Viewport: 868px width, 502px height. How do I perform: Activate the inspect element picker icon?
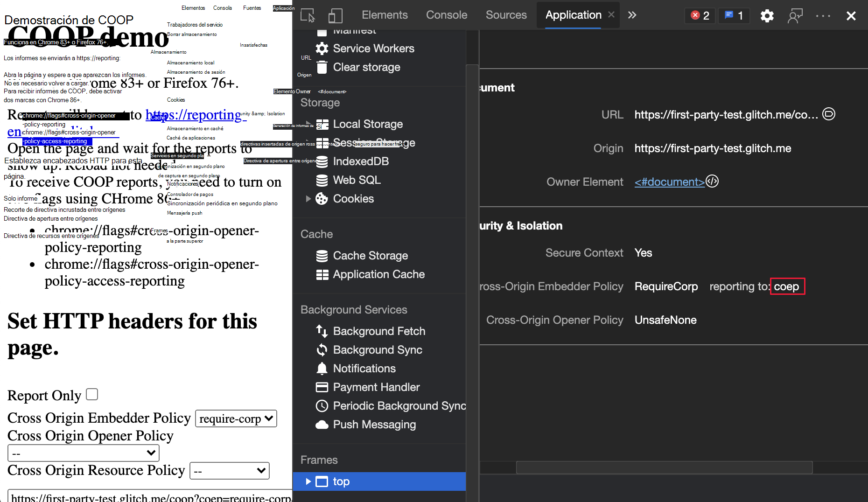pos(308,15)
